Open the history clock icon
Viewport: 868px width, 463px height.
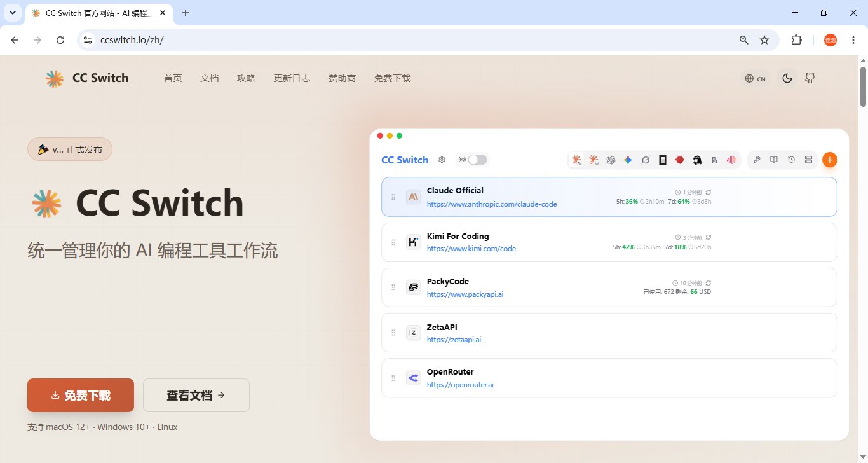point(791,160)
